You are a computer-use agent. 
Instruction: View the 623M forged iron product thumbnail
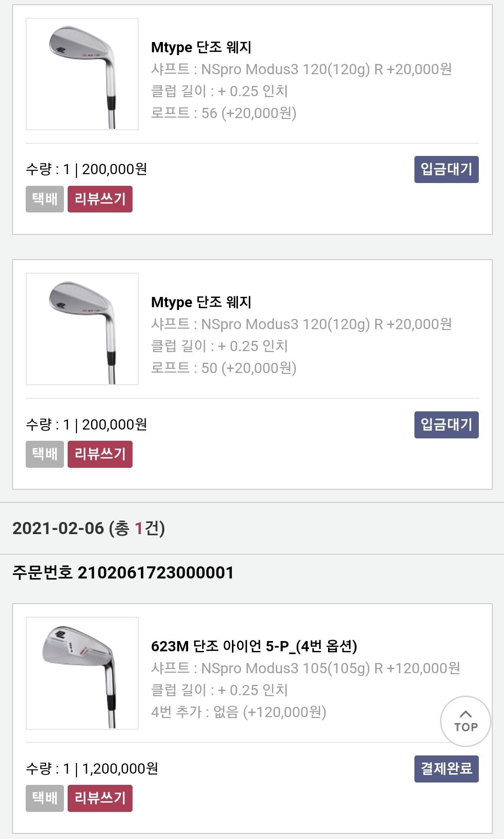point(82,673)
